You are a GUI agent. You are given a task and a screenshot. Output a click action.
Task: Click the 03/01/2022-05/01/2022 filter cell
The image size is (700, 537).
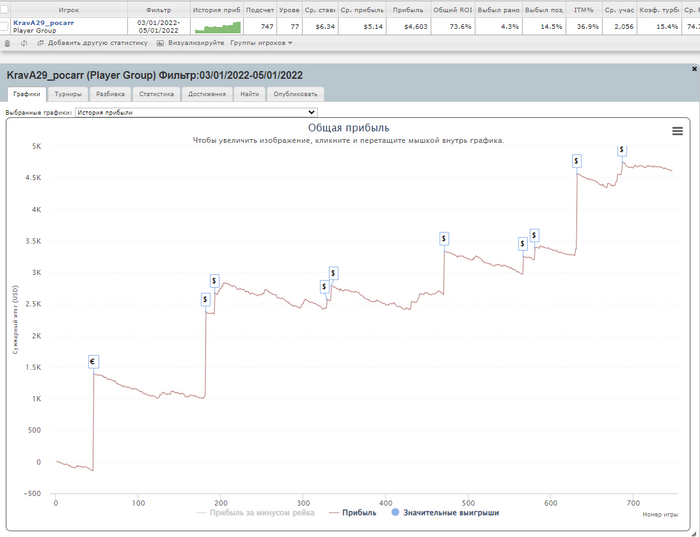tap(158, 26)
